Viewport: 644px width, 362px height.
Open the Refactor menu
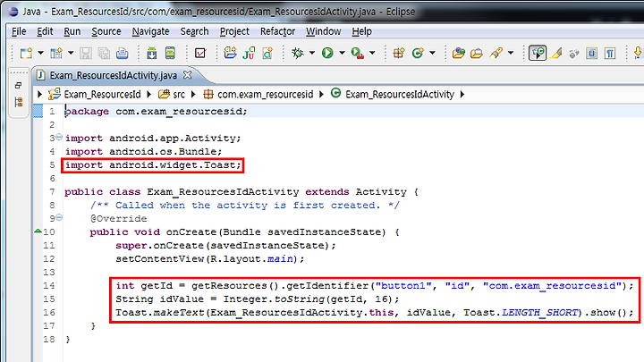pos(277,31)
